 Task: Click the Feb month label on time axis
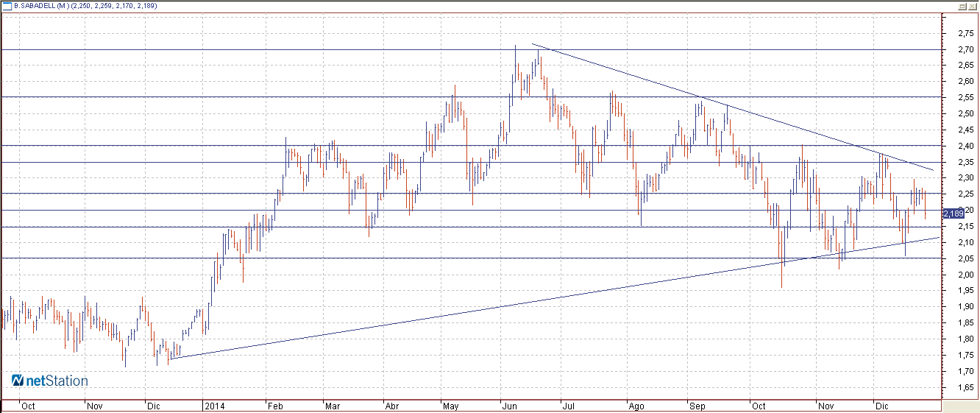coord(276,406)
